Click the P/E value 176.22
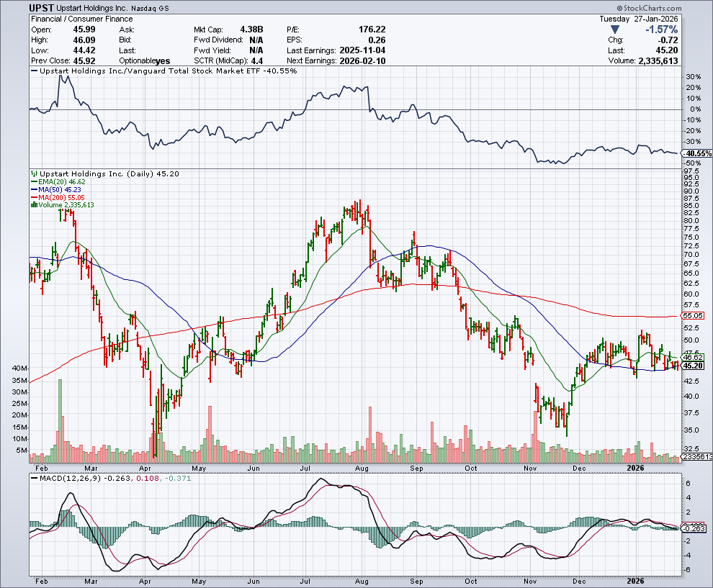713x588 pixels. pyautogui.click(x=372, y=30)
